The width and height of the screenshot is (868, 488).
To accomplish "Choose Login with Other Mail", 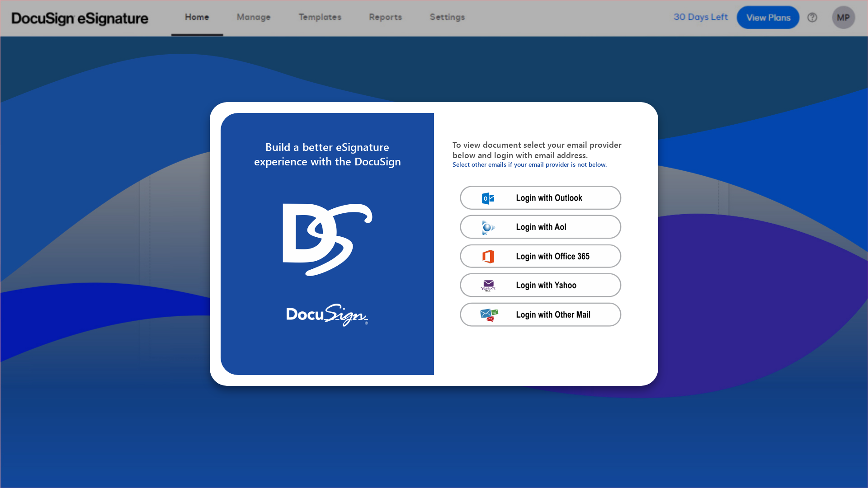I will point(541,314).
